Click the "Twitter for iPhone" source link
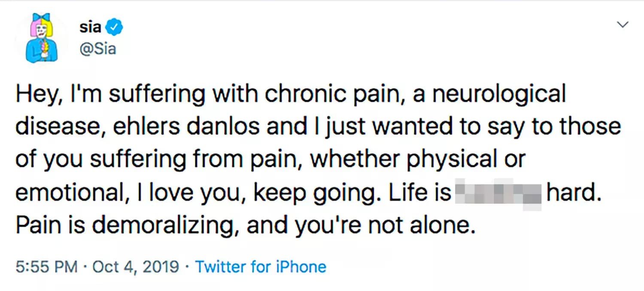 click(x=261, y=267)
